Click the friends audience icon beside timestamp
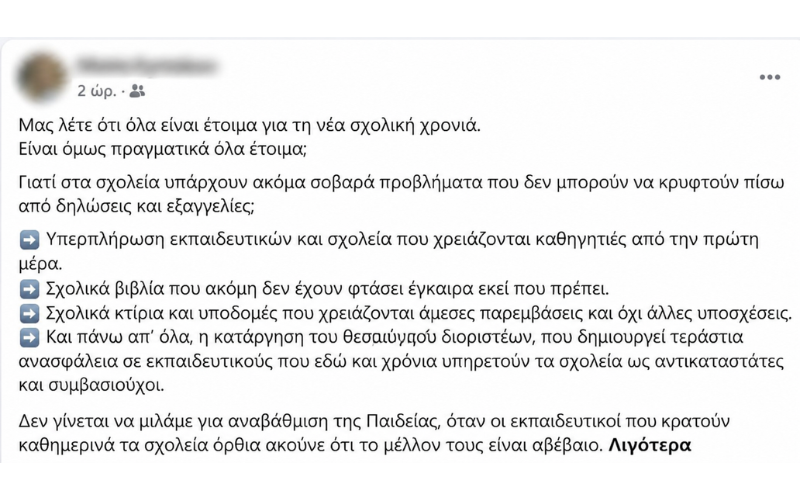The image size is (800, 500). point(137,91)
